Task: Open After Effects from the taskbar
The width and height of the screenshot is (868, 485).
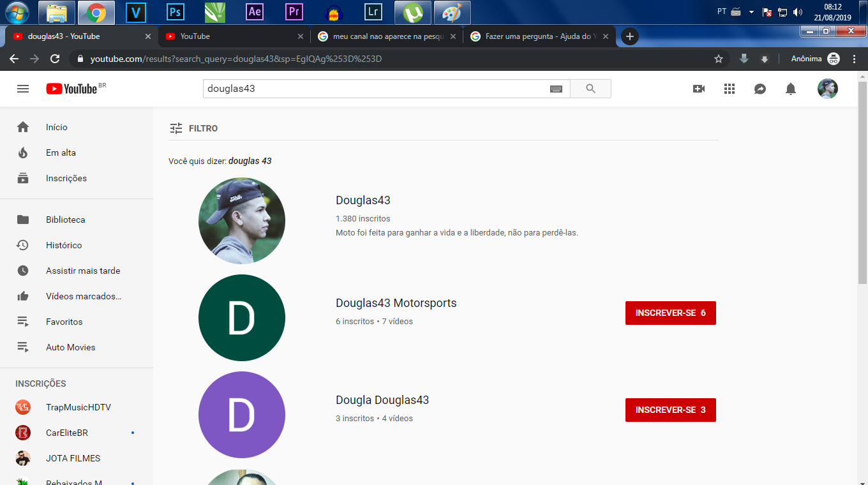Action: coord(255,12)
